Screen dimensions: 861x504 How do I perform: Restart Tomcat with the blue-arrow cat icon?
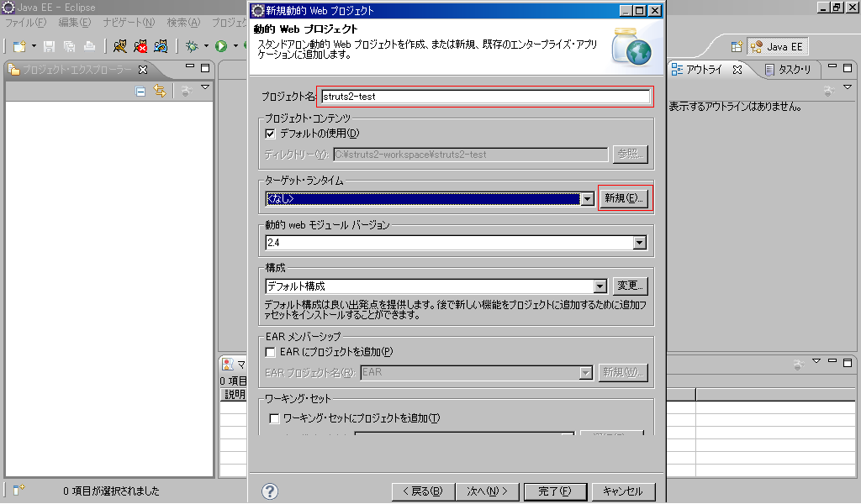coord(161,46)
